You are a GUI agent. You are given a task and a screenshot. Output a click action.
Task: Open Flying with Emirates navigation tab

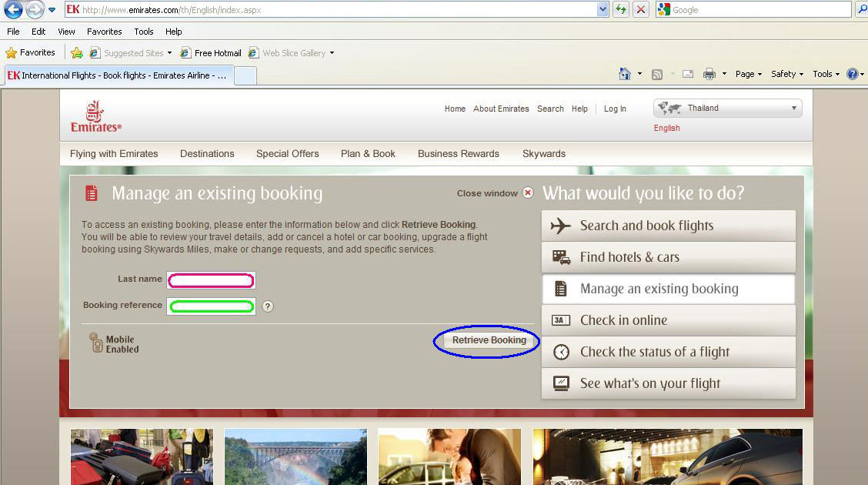[114, 154]
